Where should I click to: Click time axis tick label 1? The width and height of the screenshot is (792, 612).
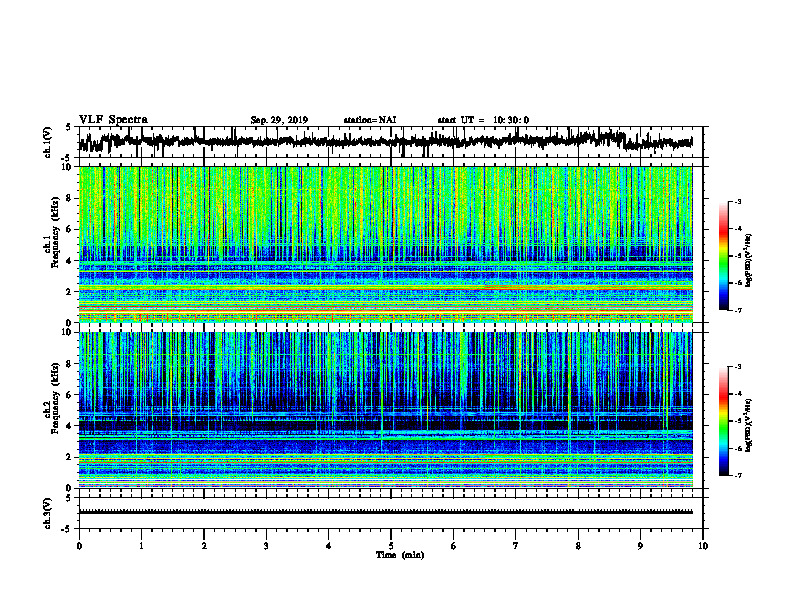(x=141, y=546)
